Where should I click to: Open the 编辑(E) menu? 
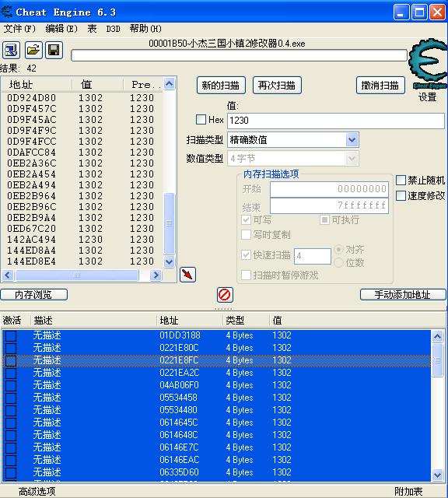(61, 29)
